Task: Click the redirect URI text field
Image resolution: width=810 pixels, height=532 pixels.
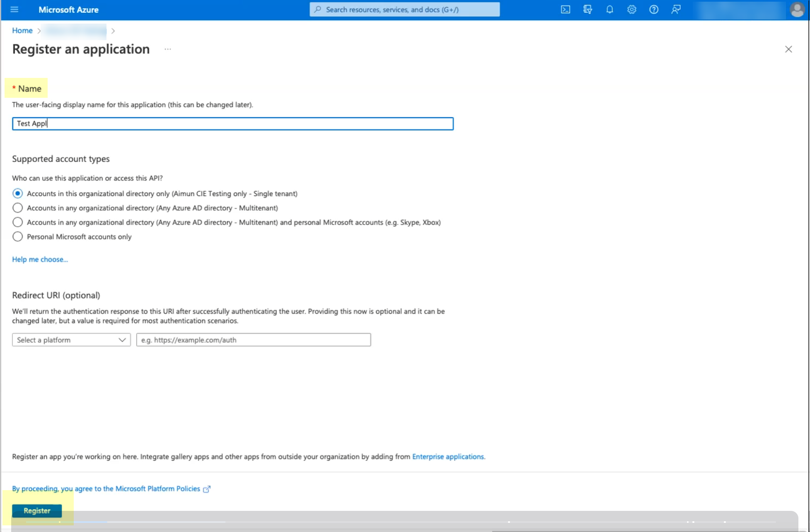Action: [x=253, y=340]
